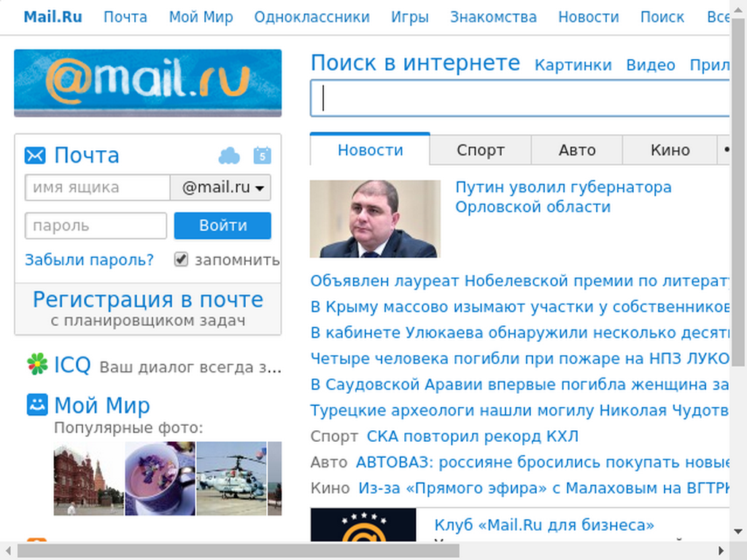Open СКА повторил рекорд КХЛ headline

pyautogui.click(x=473, y=436)
